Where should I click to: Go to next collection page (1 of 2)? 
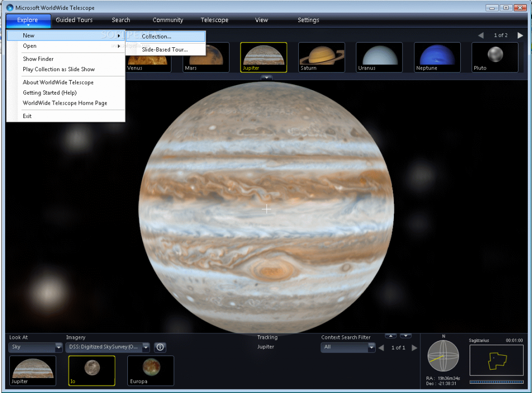click(x=520, y=35)
